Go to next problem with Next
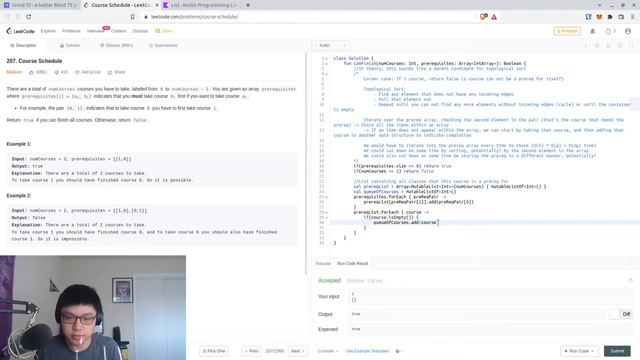Viewport: 640px width, 360px height. click(298, 351)
